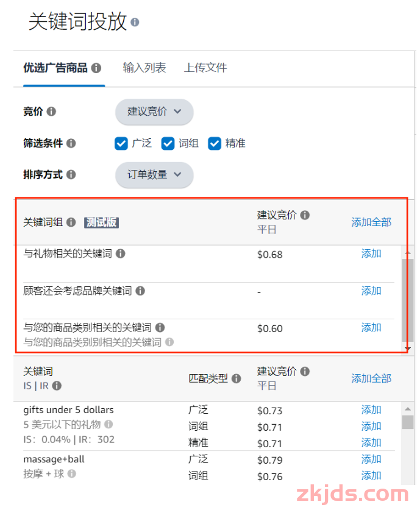Screen dimensions: 420x513
Task: Click 添加全部 in the keyword group header
Action: [371, 222]
